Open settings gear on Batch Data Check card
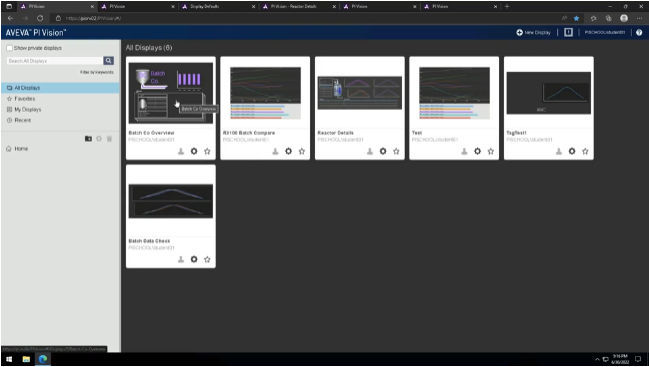 pyautogui.click(x=194, y=259)
